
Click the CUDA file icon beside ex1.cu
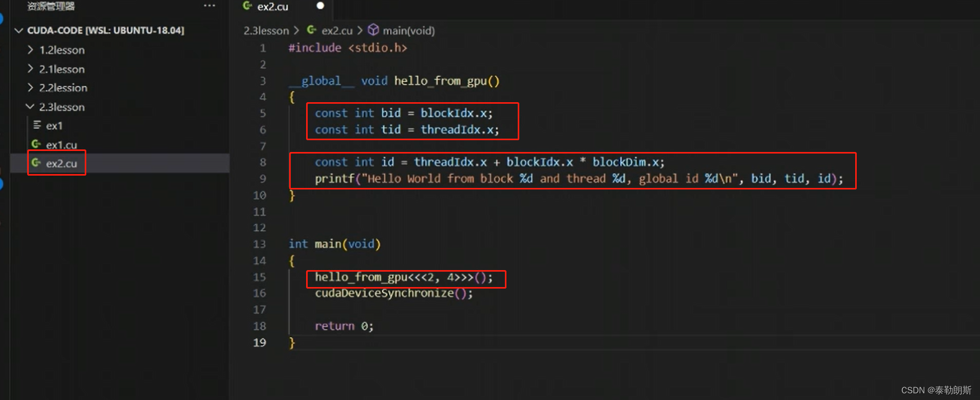tap(36, 144)
